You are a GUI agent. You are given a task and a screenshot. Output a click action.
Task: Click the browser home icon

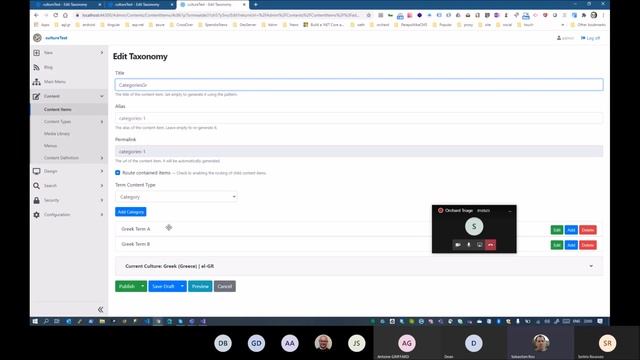[x=65, y=15]
